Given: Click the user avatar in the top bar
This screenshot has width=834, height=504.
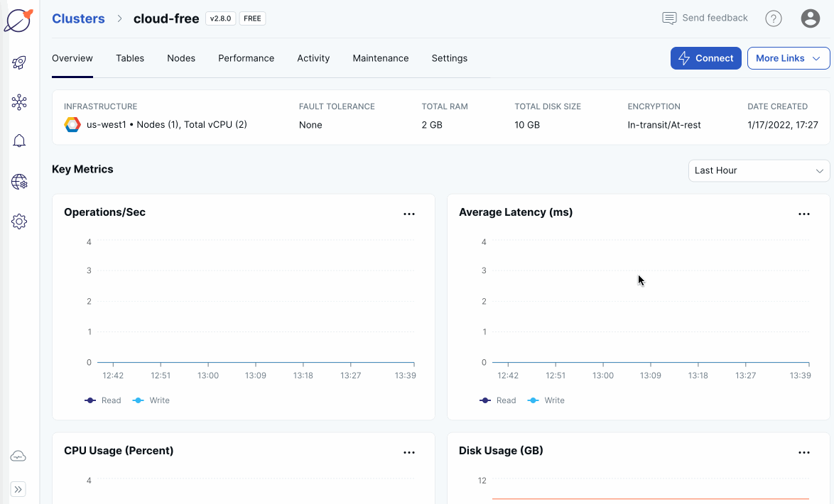Looking at the screenshot, I should [811, 18].
